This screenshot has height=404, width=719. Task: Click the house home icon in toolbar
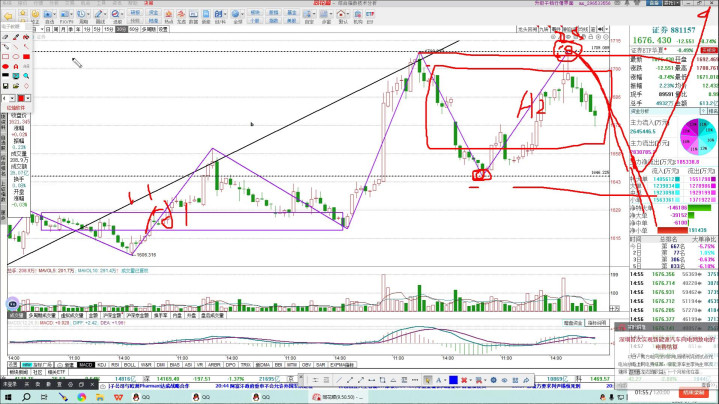(x=341, y=15)
